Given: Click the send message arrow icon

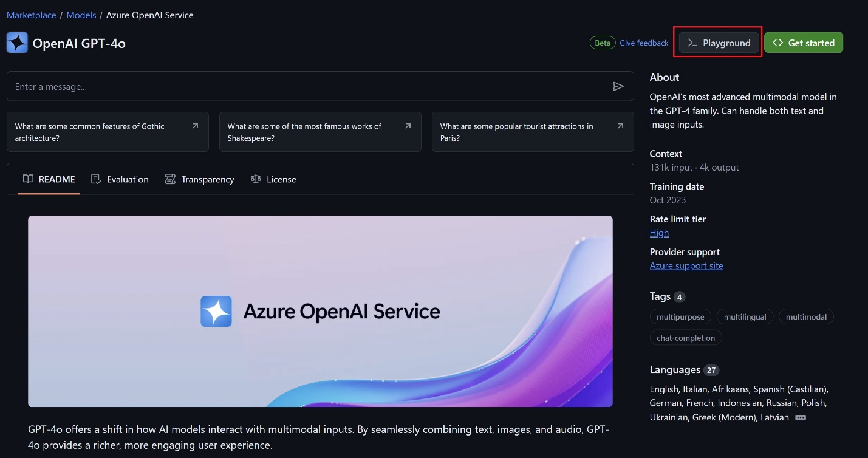Looking at the screenshot, I should 618,86.
